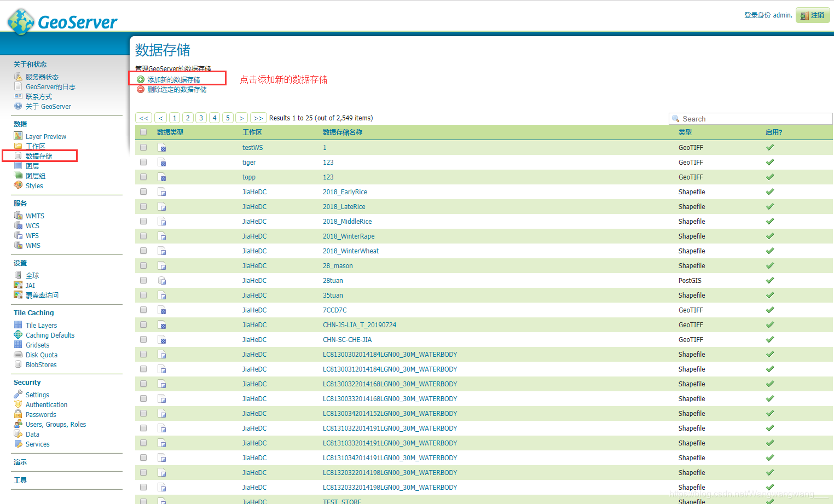The height and width of the screenshot is (504, 834).
Task: Select checkbox for 2018_EarlyRice row
Action: pyautogui.click(x=143, y=192)
